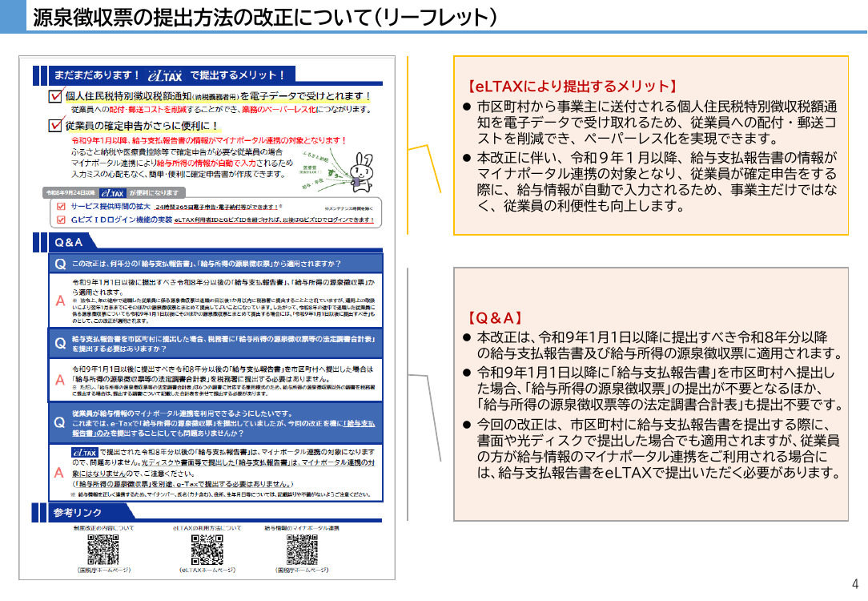Click the ※メンテナンス時間を除く note
The image size is (868, 601).
[349, 209]
